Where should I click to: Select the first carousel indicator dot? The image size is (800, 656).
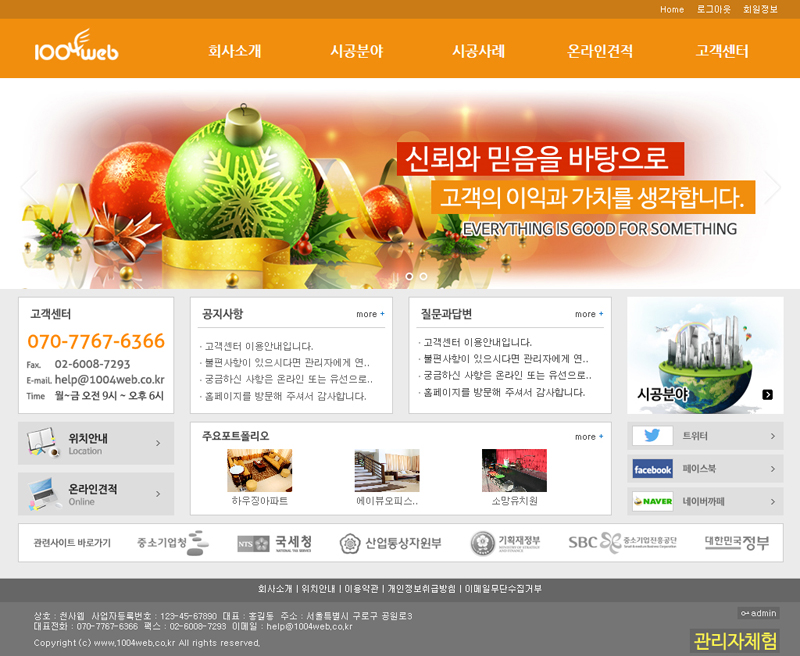click(x=409, y=276)
